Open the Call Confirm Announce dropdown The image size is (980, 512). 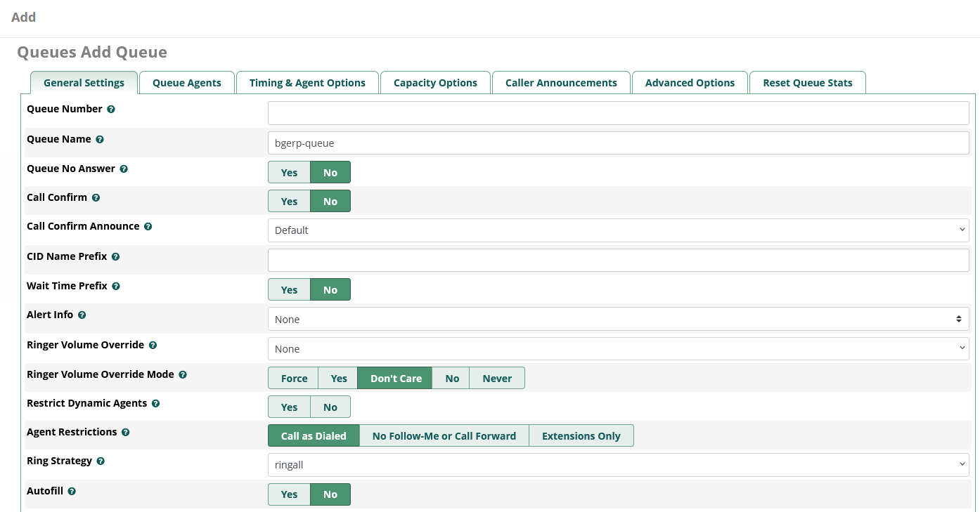tap(618, 230)
